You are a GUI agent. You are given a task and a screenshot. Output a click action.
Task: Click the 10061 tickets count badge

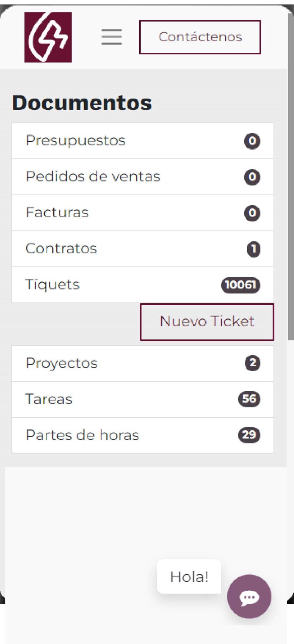240,285
